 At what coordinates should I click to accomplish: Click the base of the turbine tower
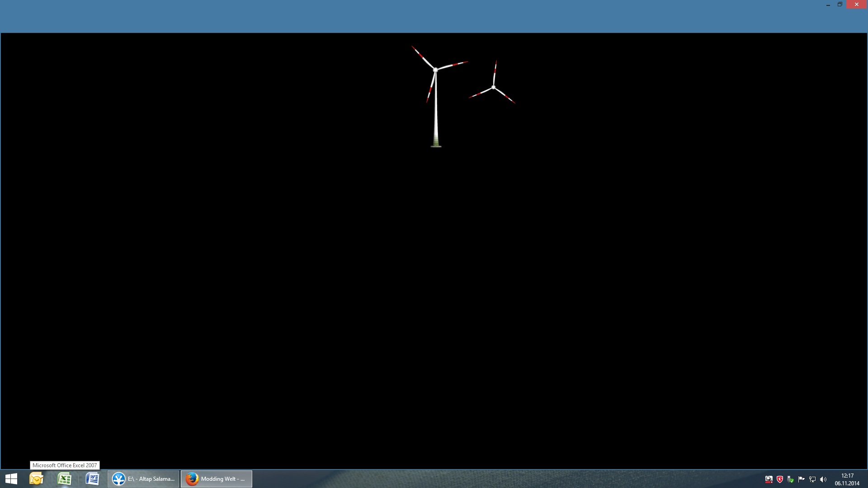tap(436, 145)
